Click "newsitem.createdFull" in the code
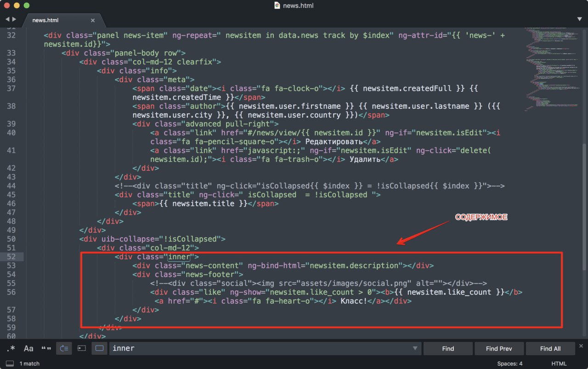Image resolution: width=588 pixels, height=369 pixels. click(x=408, y=89)
